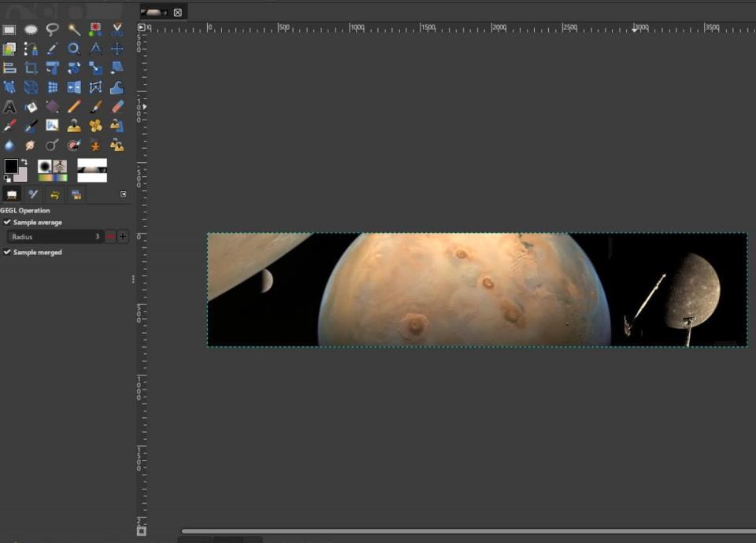Click the horizontal scrollbar below the canvas
This screenshot has height=543, width=756.
click(465, 532)
